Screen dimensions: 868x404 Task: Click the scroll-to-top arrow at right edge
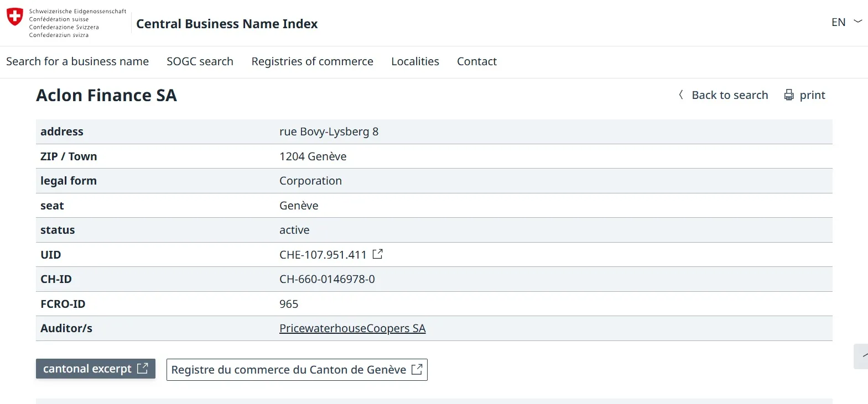[x=862, y=356]
